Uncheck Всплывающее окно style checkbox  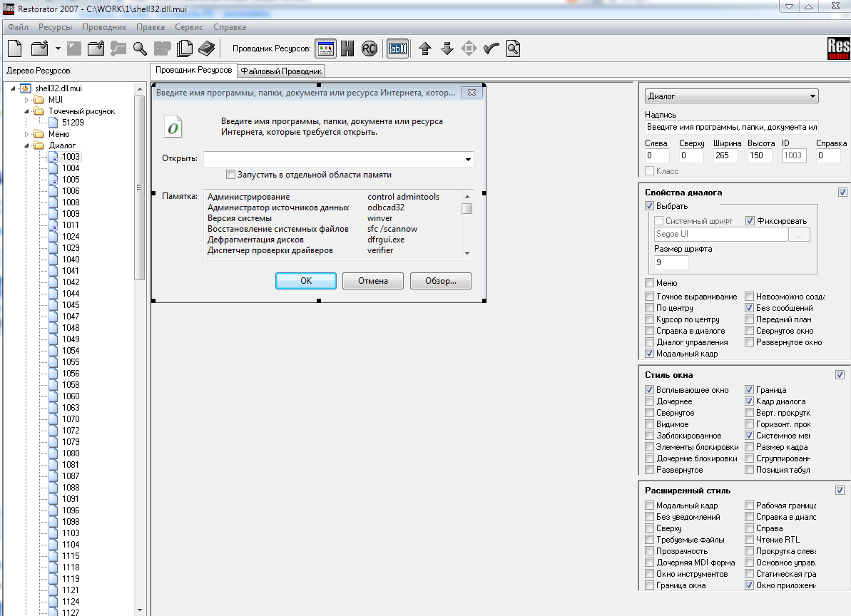click(x=649, y=390)
